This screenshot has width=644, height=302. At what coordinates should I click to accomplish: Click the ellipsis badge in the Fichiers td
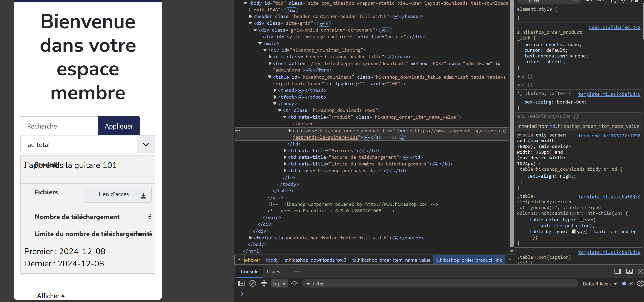click(x=362, y=151)
